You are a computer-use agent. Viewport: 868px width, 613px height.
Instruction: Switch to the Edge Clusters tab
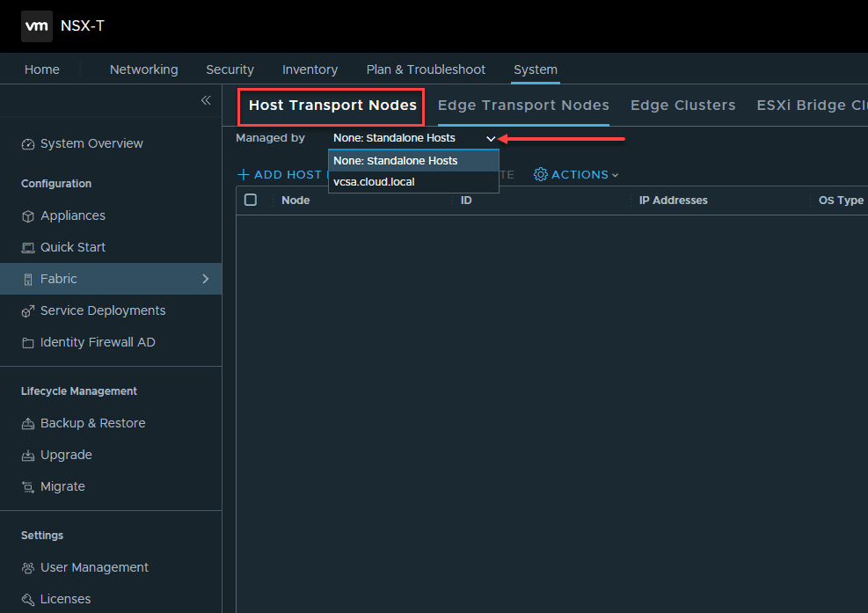tap(682, 105)
